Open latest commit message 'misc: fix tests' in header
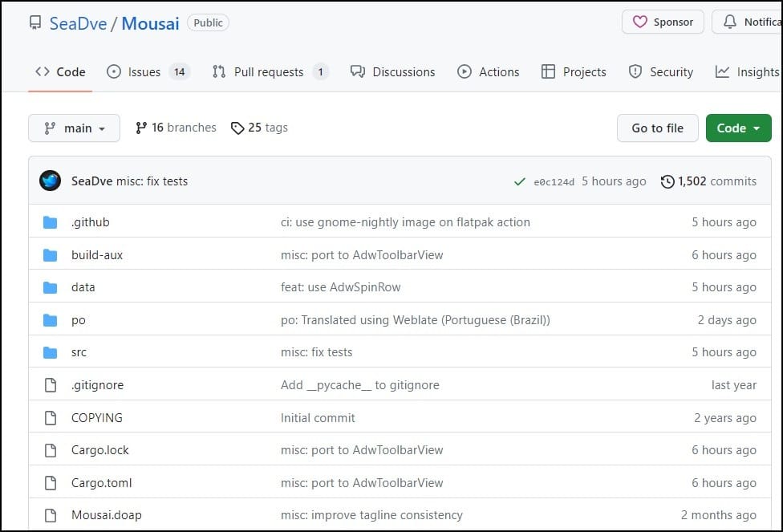783x532 pixels. click(152, 181)
